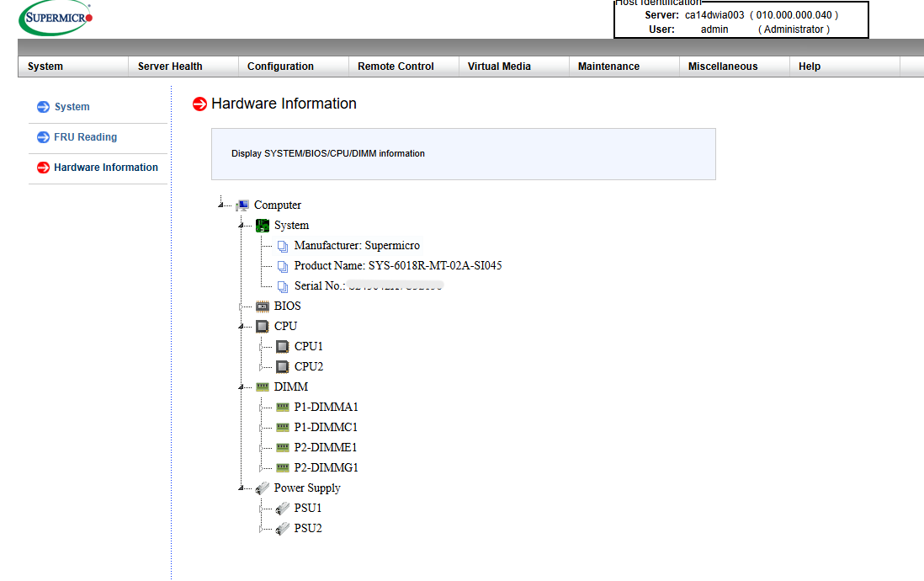
Task: Click the P2-DIMMG1 memory module icon
Action: (x=283, y=468)
